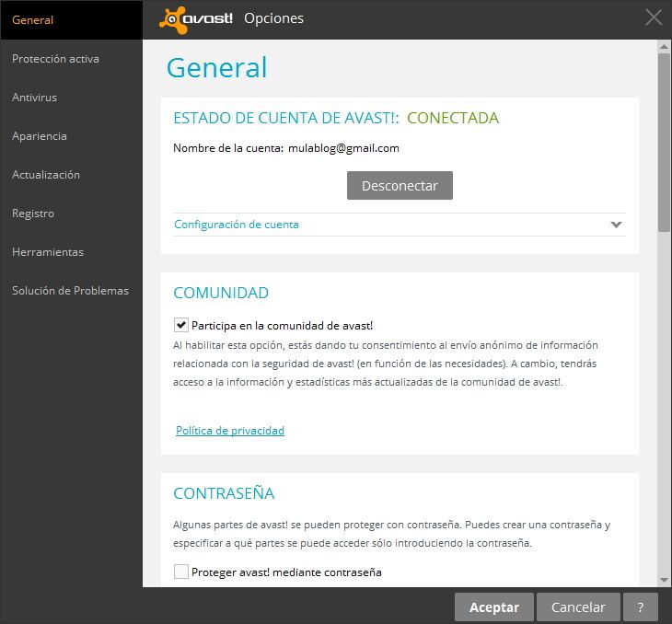
Task: Click the scrollbar down arrow
Action: click(x=664, y=580)
